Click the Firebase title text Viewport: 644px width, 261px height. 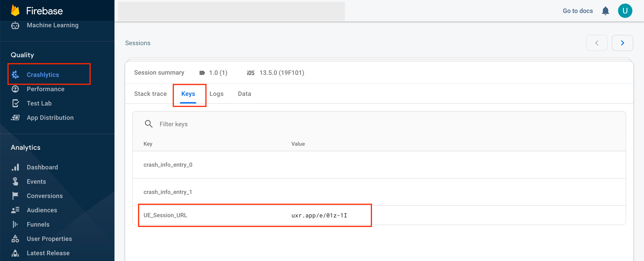(44, 11)
